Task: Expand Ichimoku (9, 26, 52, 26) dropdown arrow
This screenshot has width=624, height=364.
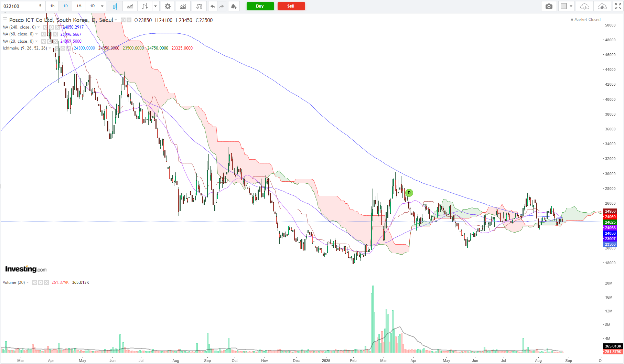Action: point(50,48)
